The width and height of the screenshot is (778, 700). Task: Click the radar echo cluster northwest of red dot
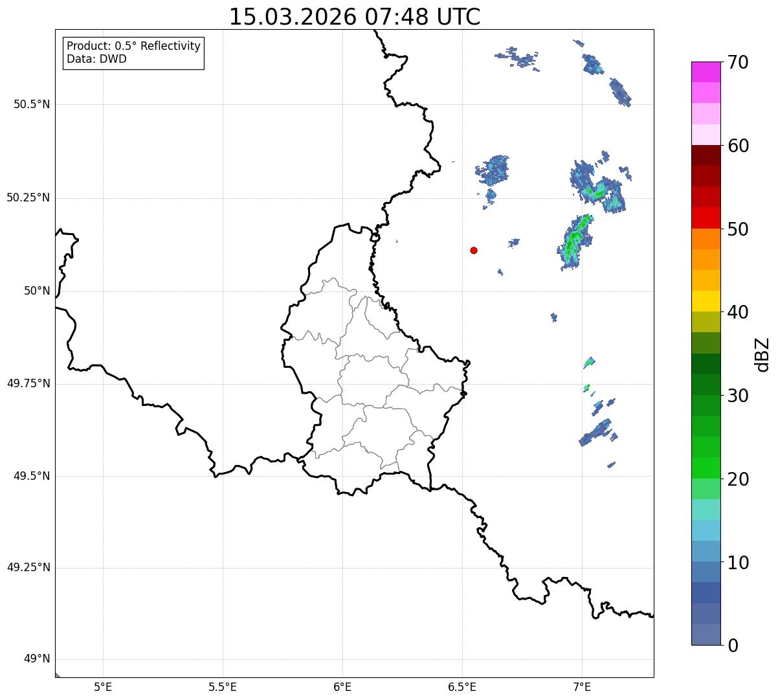pyautogui.click(x=493, y=172)
